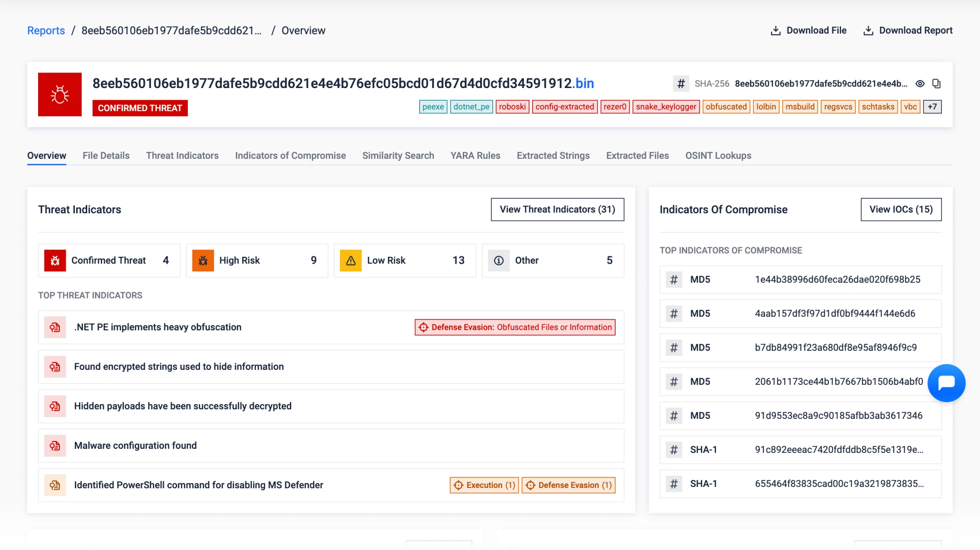Copy the SHA-256 hash with copy icon
This screenshot has height=550, width=980.
[936, 83]
